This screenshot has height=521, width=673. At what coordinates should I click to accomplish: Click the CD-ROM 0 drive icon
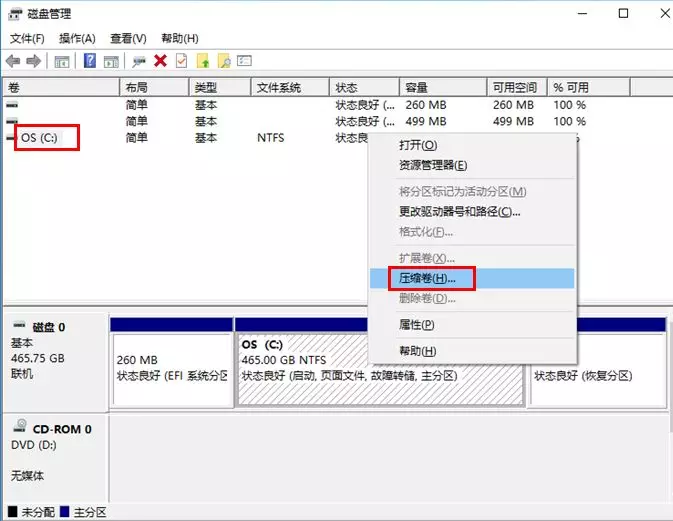pyautogui.click(x=20, y=426)
